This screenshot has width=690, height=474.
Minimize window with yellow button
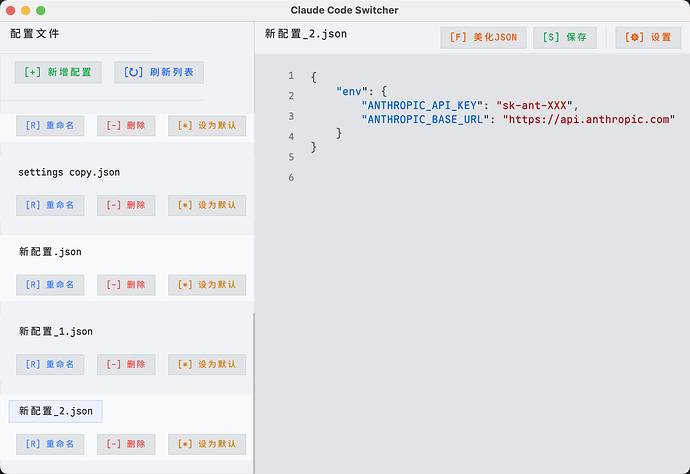pos(26,10)
